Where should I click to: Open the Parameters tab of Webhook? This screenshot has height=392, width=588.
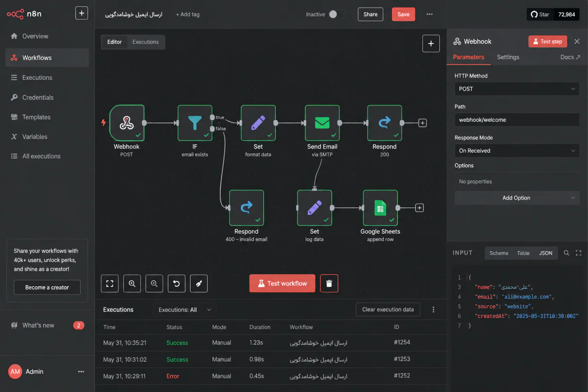coord(468,57)
